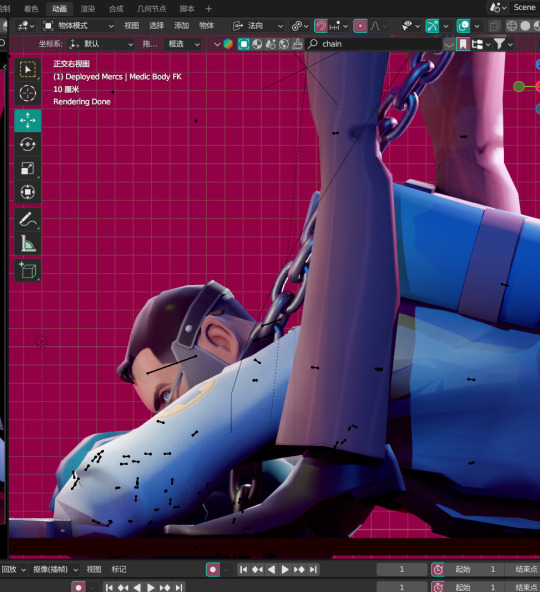Switch to the 几何节点 workspace tab
The image size is (540, 592).
tap(151, 8)
